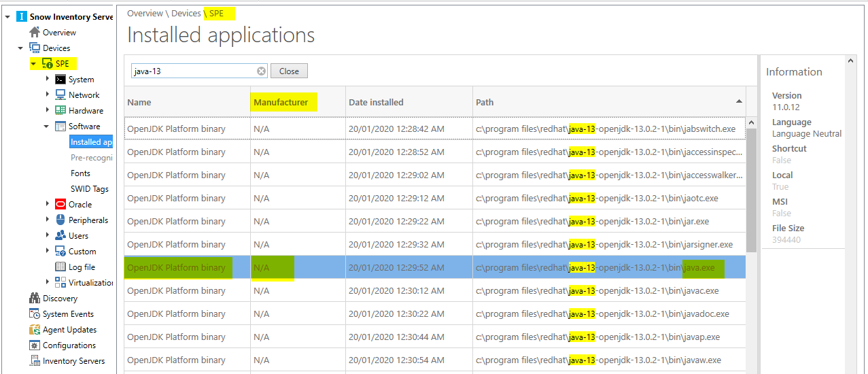
Task: Click the Network computer icon
Action: click(60, 95)
